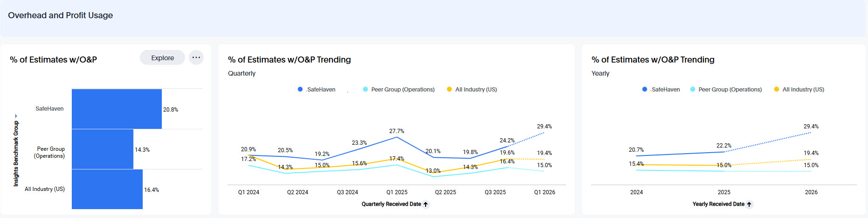This screenshot has width=868, height=218.
Task: Hide Peer Group (Operations) series in Yearly legend
Action: [x=730, y=90]
